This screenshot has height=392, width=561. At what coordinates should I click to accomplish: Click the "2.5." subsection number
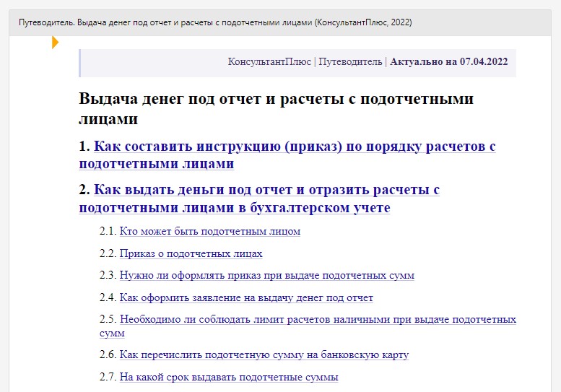click(x=108, y=320)
